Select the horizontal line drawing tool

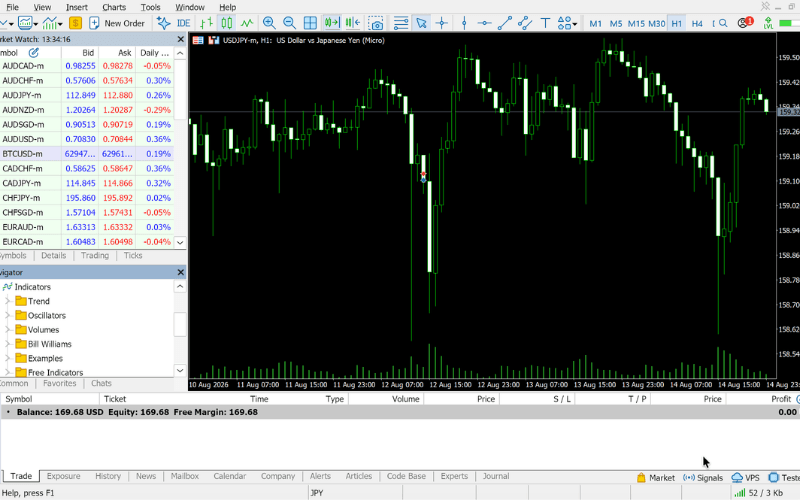484,23
